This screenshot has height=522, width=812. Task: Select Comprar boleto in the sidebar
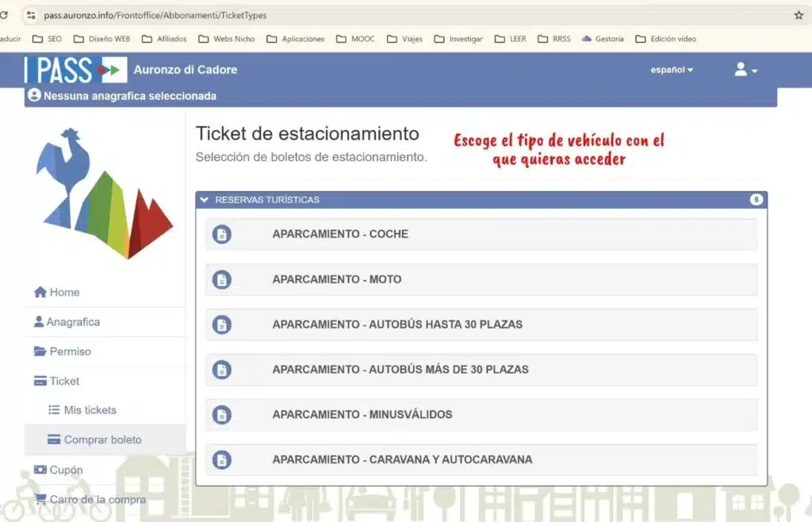click(104, 439)
